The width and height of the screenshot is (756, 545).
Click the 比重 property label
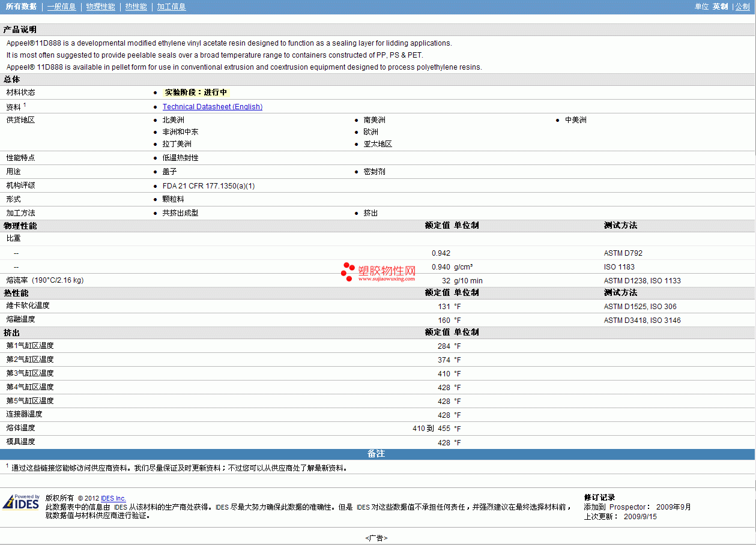click(x=14, y=238)
